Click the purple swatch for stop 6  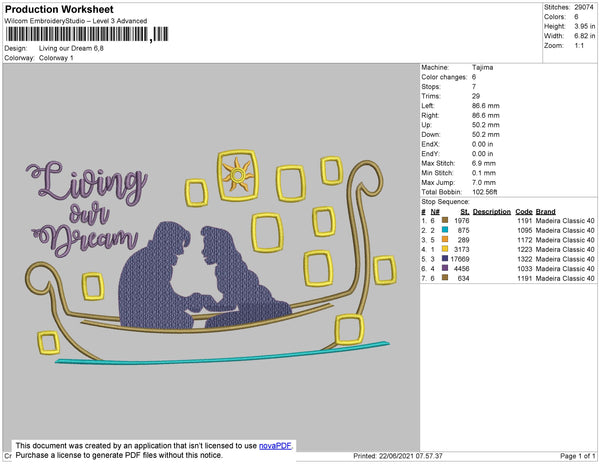click(x=445, y=268)
